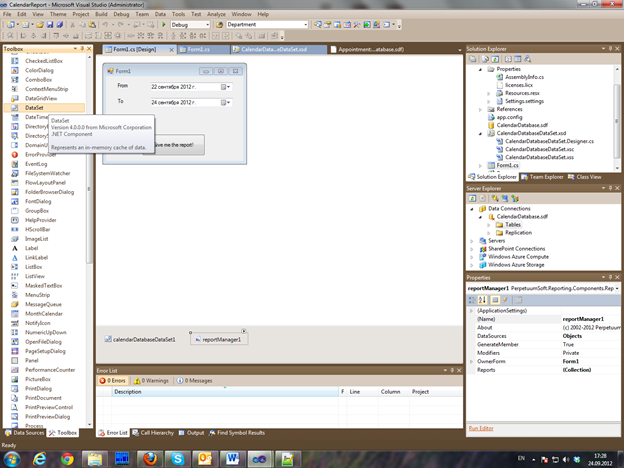Switch to the Data Sources tab
The image size is (624, 468).
point(25,433)
